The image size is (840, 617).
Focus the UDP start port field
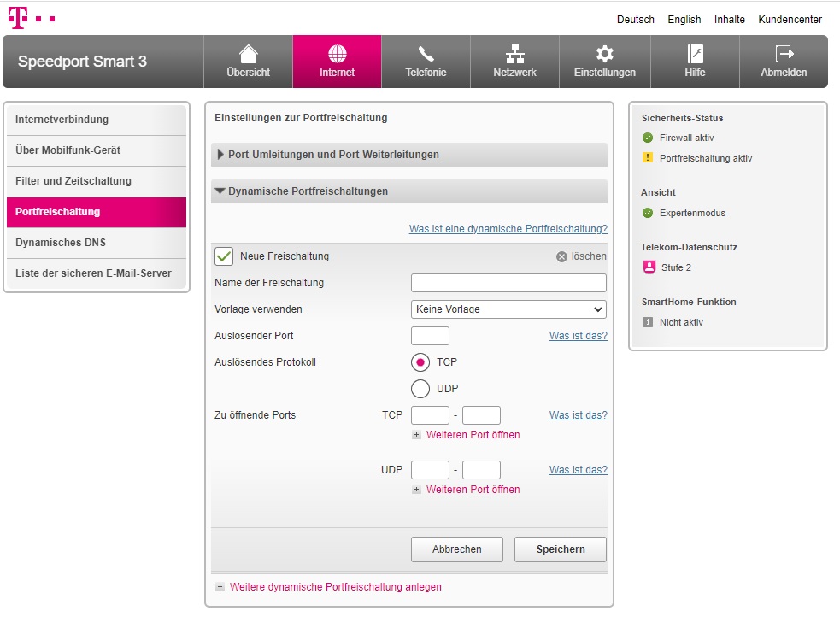430,470
